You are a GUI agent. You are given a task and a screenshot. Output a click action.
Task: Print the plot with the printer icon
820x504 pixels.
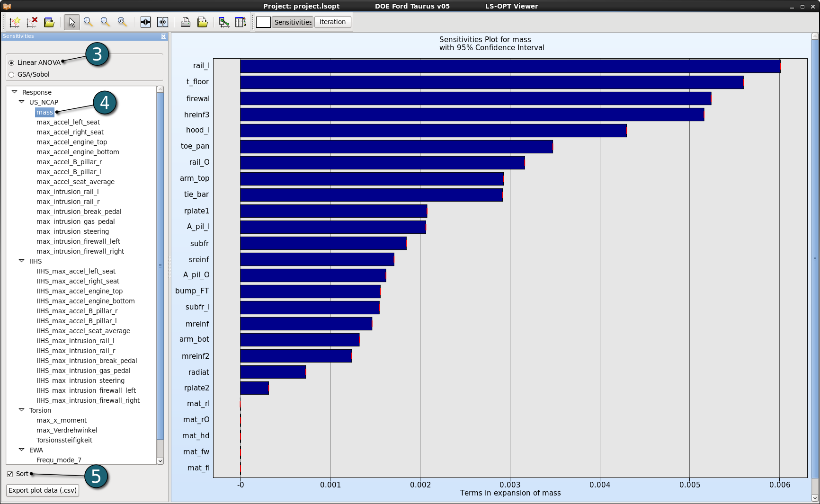coord(186,22)
